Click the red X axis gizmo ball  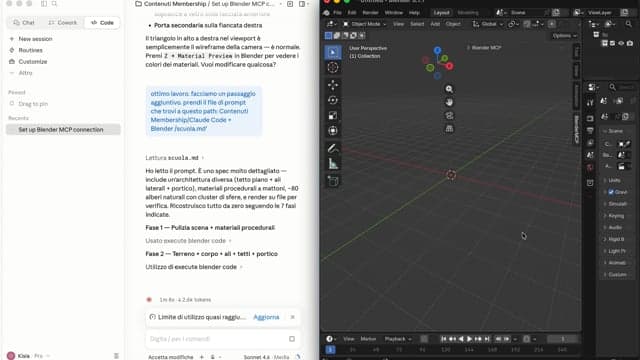pos(449,66)
